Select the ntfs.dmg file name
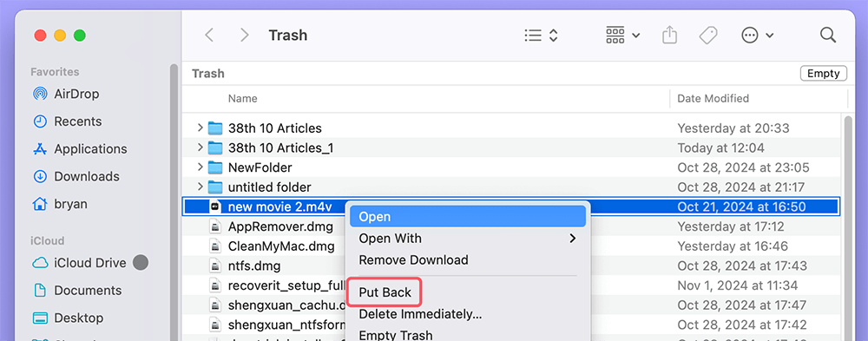868x341 pixels. coord(254,266)
